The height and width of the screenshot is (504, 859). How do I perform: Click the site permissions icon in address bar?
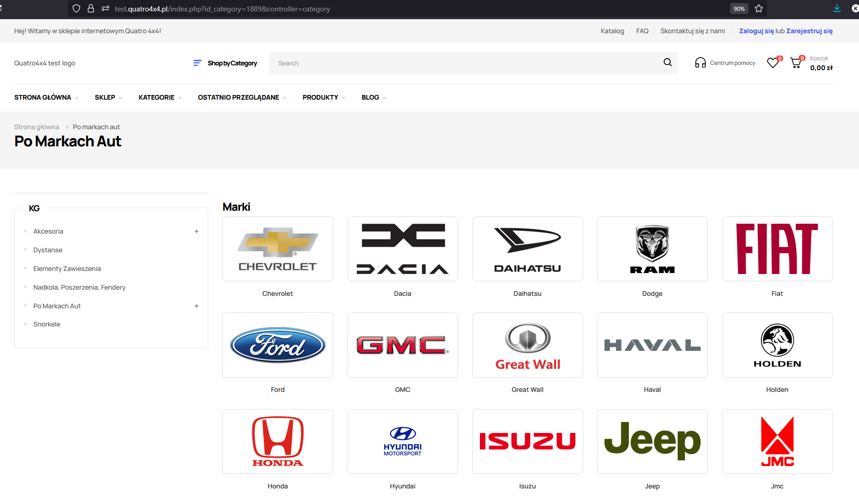tap(105, 8)
